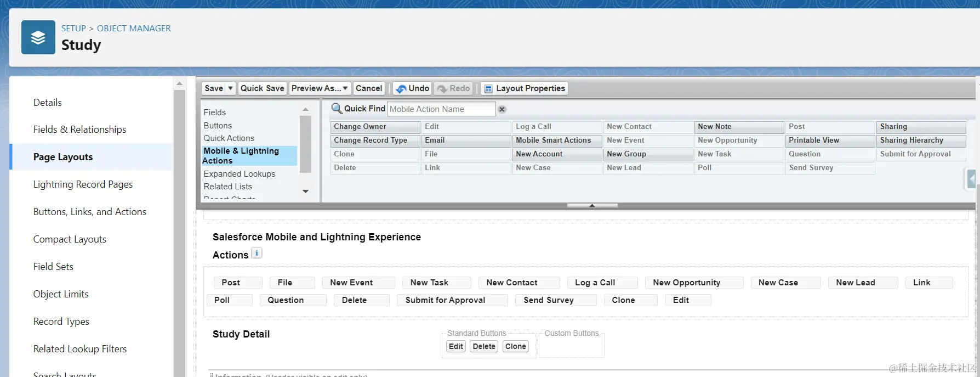The image size is (980, 377).
Task: Click New Task in the Actions section
Action: (x=436, y=283)
